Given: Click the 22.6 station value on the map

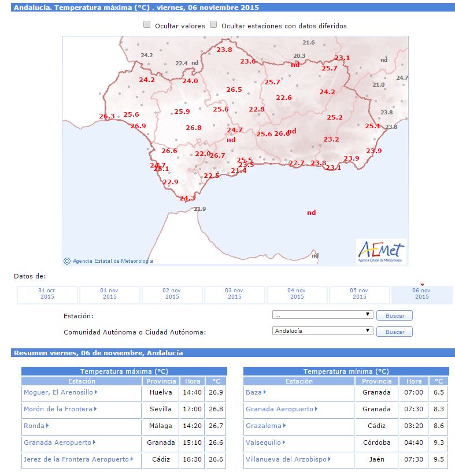Looking at the screenshot, I should pyautogui.click(x=284, y=98).
